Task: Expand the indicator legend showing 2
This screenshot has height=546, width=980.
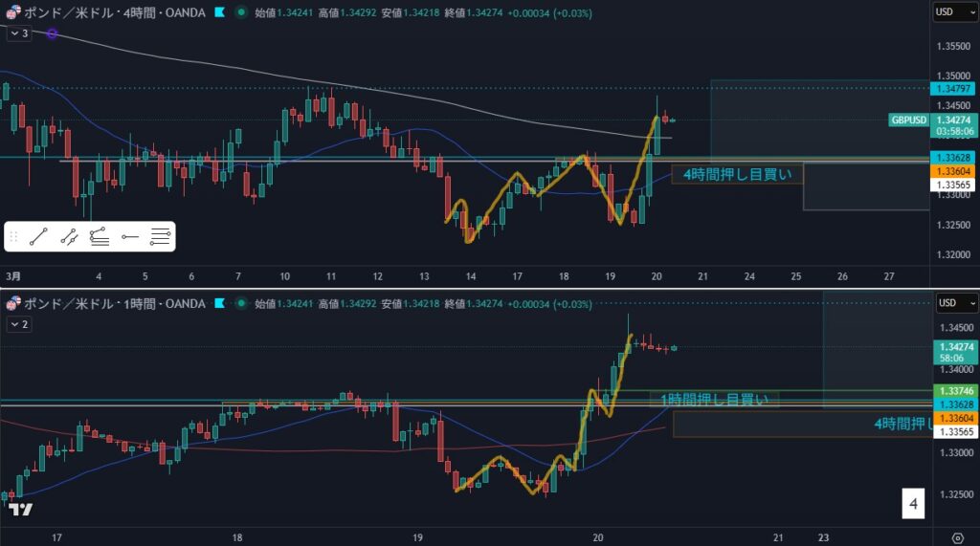Action: (x=19, y=324)
